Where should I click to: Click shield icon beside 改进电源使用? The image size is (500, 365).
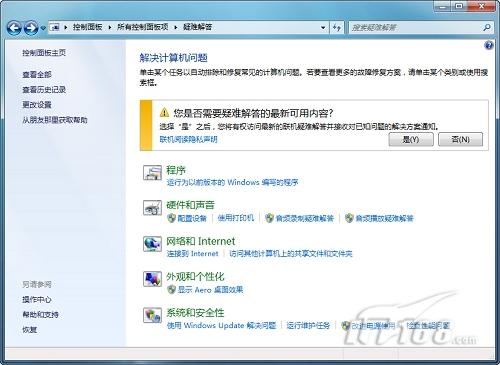(x=346, y=325)
